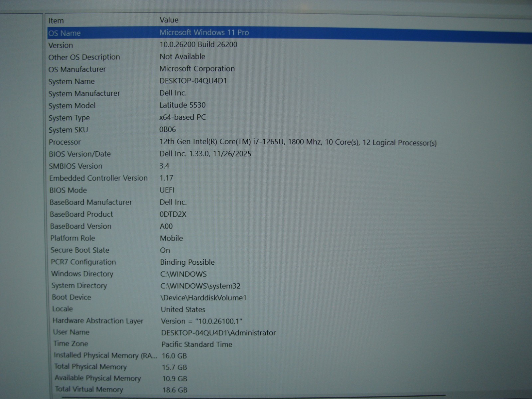Select BaseBoard Manufacturer label
This screenshot has width=532, height=399.
pyautogui.click(x=91, y=202)
